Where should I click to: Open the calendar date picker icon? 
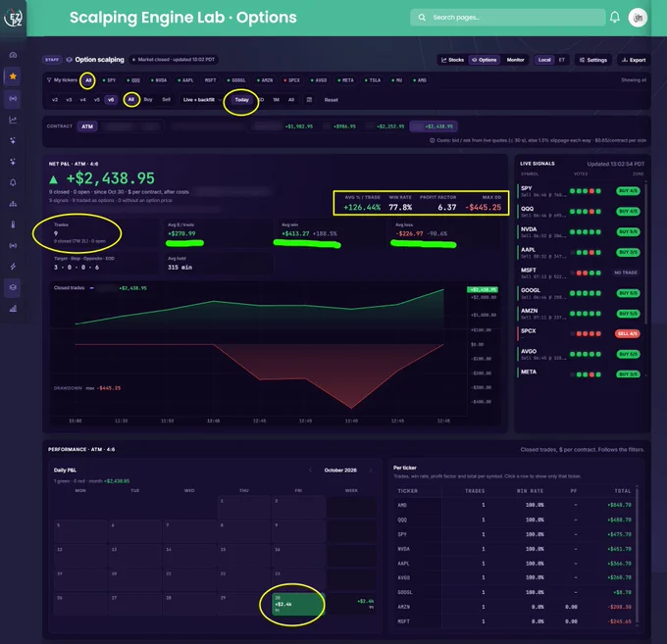[309, 100]
